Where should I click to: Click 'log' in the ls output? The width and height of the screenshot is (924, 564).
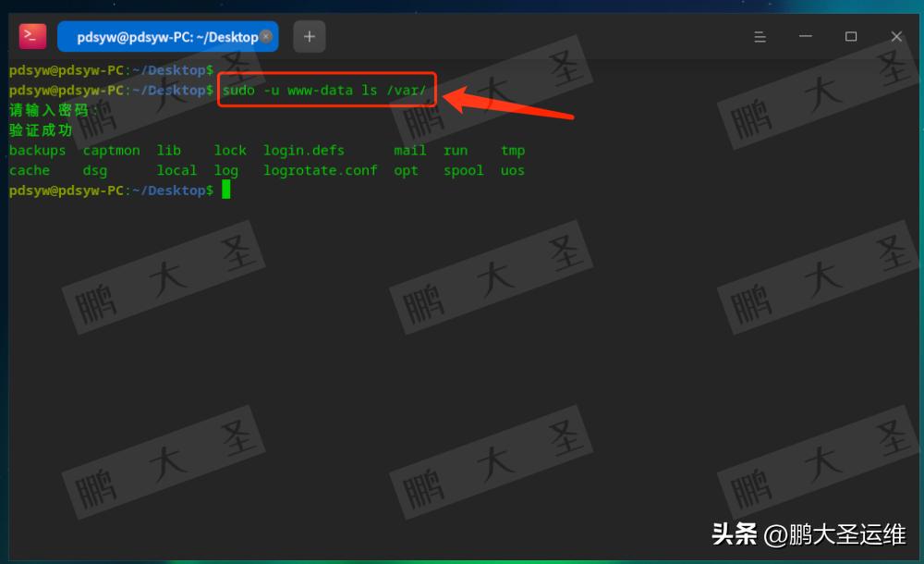point(225,171)
